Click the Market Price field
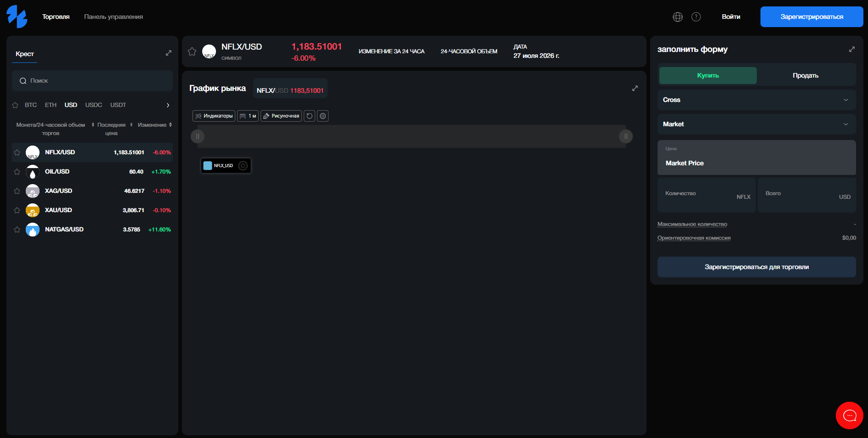This screenshot has width=868, height=438. coord(756,157)
